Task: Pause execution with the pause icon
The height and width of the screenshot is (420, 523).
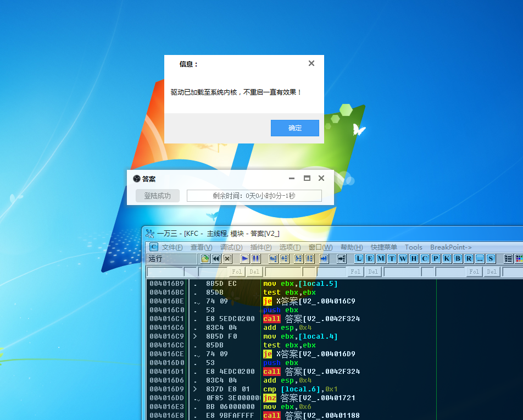Action: (x=256, y=258)
